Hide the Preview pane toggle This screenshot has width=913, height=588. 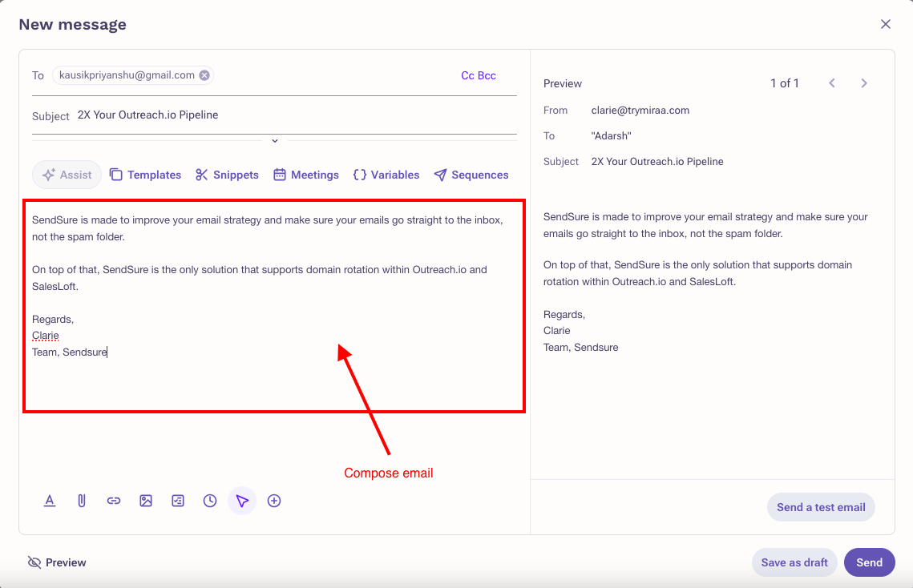point(57,562)
